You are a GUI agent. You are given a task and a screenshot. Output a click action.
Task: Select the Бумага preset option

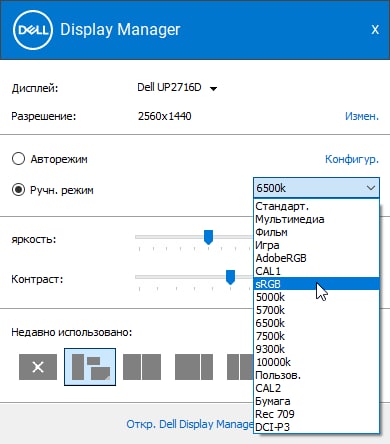point(316,401)
